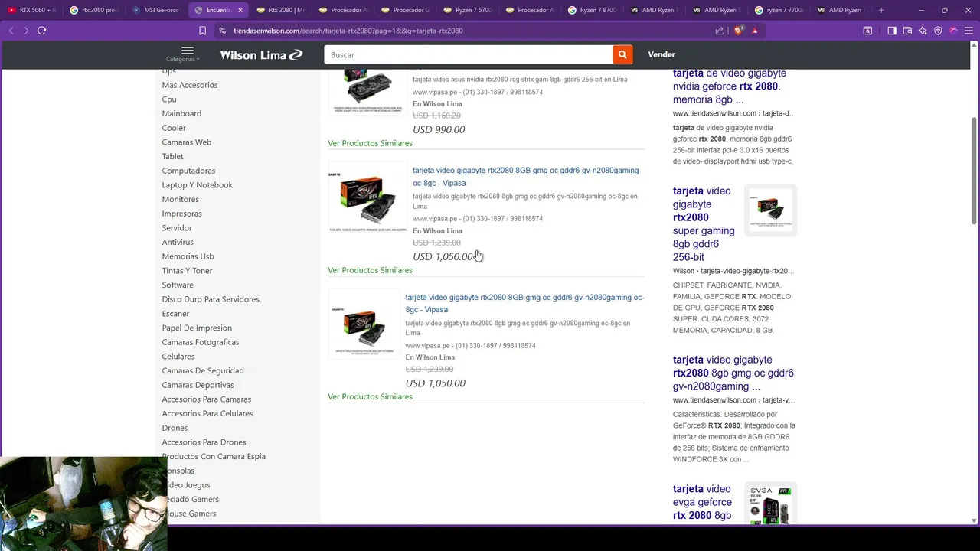Open a new browser tab with the plus icon
This screenshot has height=551, width=980.
coord(881,10)
